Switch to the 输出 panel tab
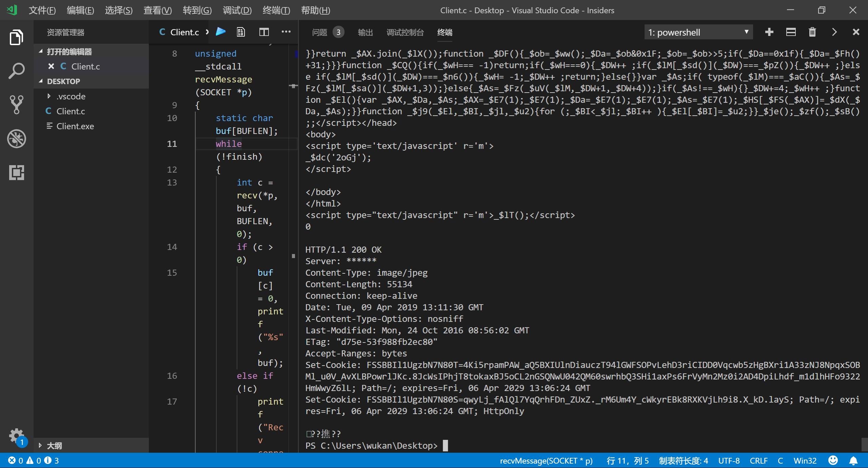Viewport: 868px width, 468px height. tap(365, 32)
